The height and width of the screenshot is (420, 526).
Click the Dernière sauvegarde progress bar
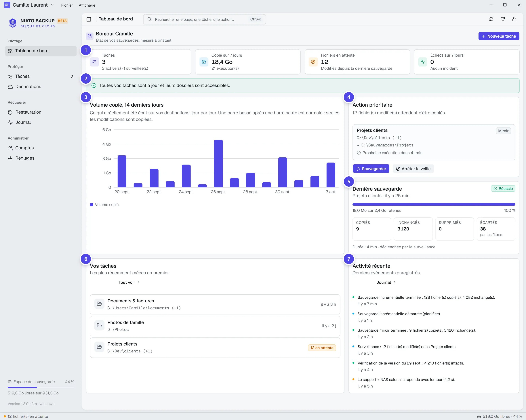pos(434,204)
